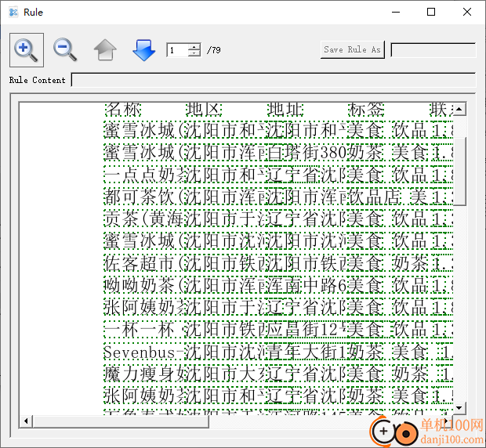Viewport: 486px width, 448px height.
Task: Select the 魔力瘦身 name cell
Action: (144, 374)
